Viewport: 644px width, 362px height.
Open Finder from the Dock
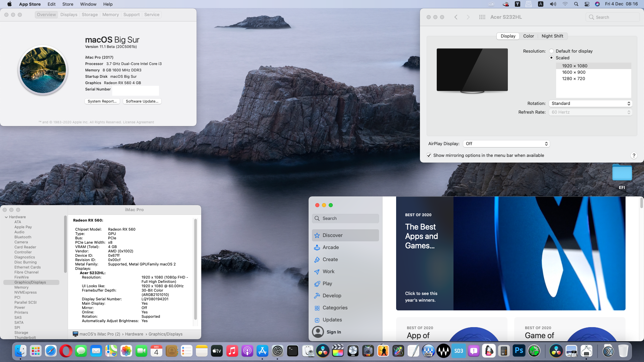coord(20,351)
